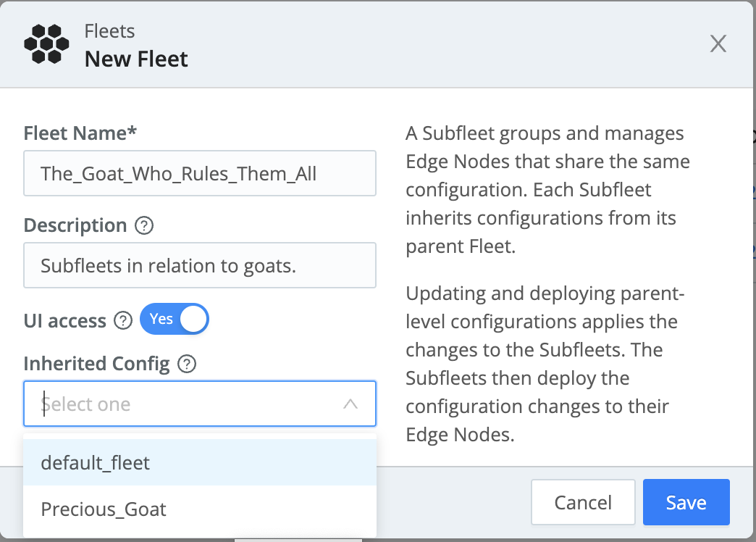Save the new fleet

686,502
